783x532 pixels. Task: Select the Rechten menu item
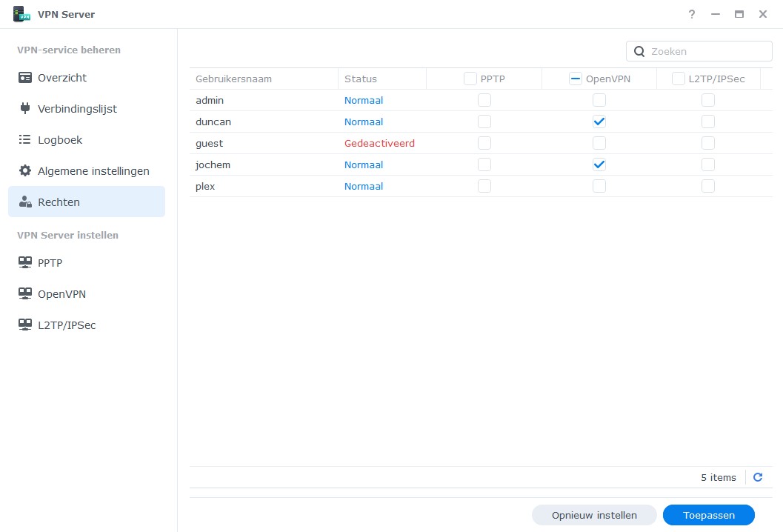click(x=87, y=202)
